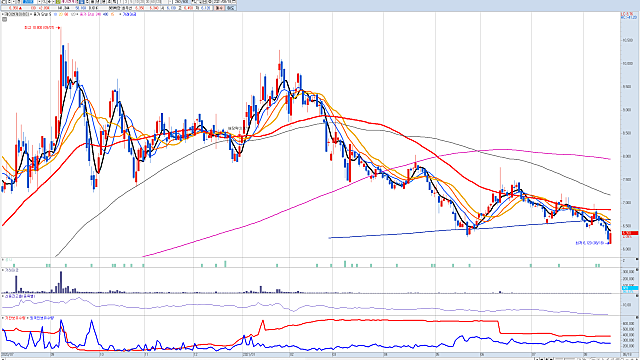This screenshot has width=640, height=360.
Task: Click the blue square icon in the top toolbar
Action: tap(81, 2)
